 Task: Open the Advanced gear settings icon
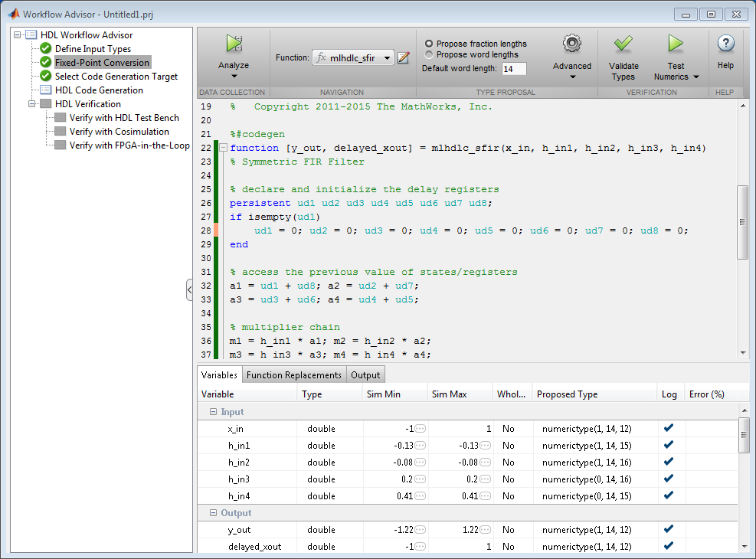(x=571, y=44)
